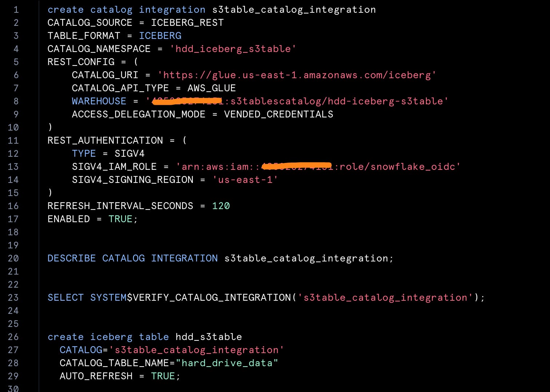Image resolution: width=550 pixels, height=392 pixels.
Task: Click 'role/snowflake_oidc' part of ARN string
Action: (x=398, y=167)
